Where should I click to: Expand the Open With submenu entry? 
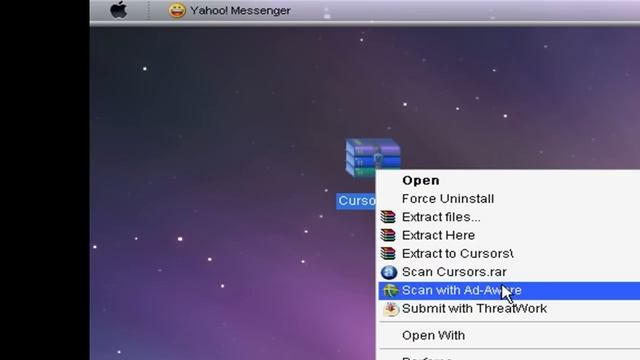tap(433, 336)
